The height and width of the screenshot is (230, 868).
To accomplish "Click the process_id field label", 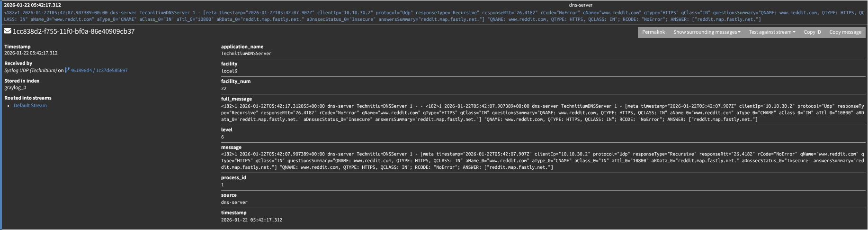I will [x=233, y=177].
